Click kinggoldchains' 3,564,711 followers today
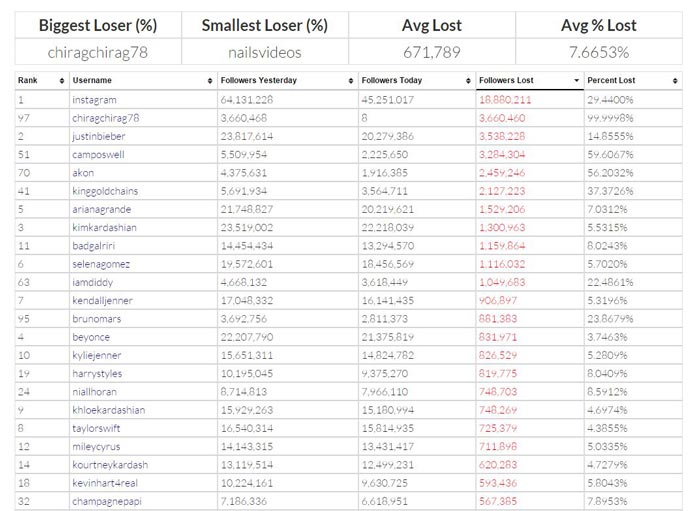 [x=384, y=191]
